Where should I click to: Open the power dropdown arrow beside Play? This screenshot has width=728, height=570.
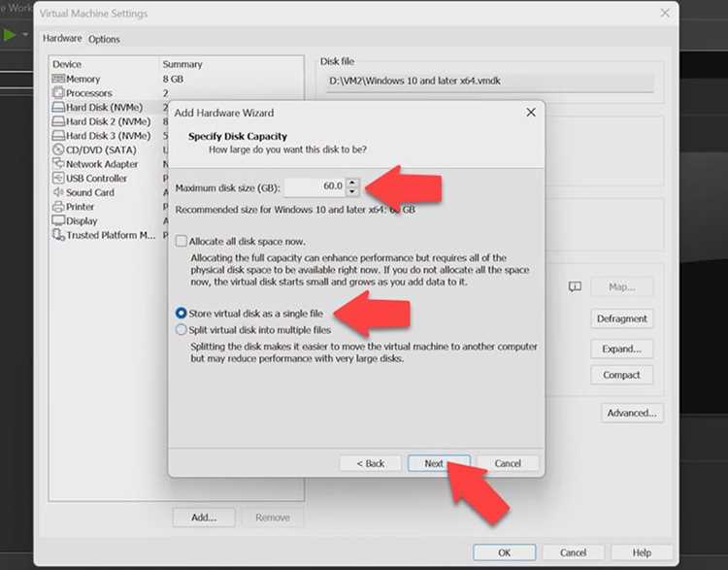(25, 34)
